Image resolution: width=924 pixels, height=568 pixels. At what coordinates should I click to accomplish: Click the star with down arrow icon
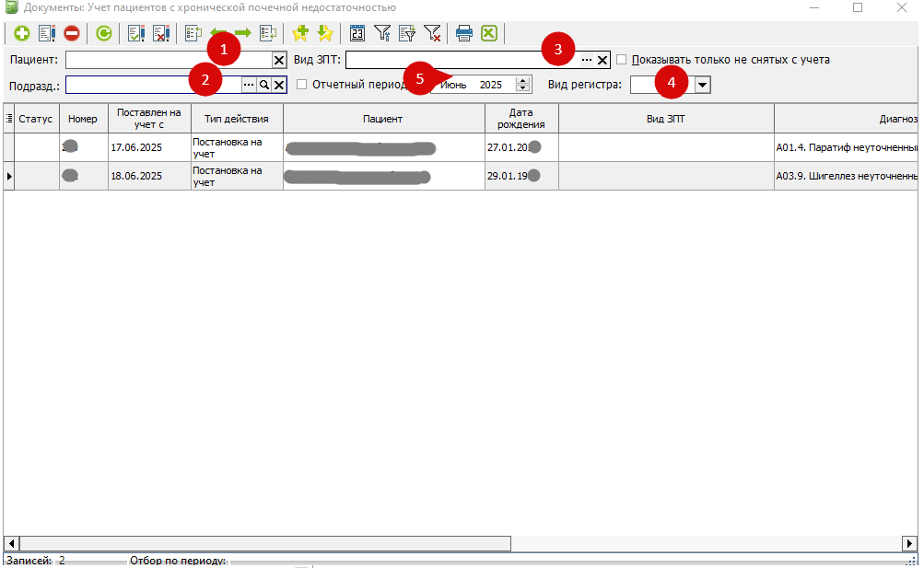pos(325,33)
